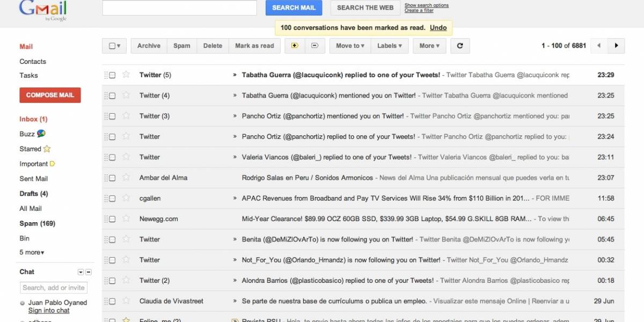The width and height of the screenshot is (644, 322).
Task: Click Show search options link
Action: tap(427, 5)
